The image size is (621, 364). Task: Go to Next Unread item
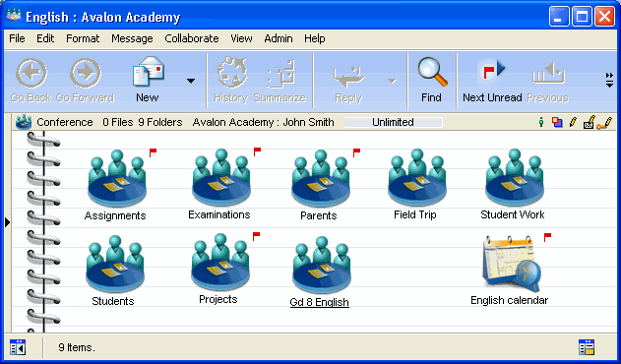point(492,81)
